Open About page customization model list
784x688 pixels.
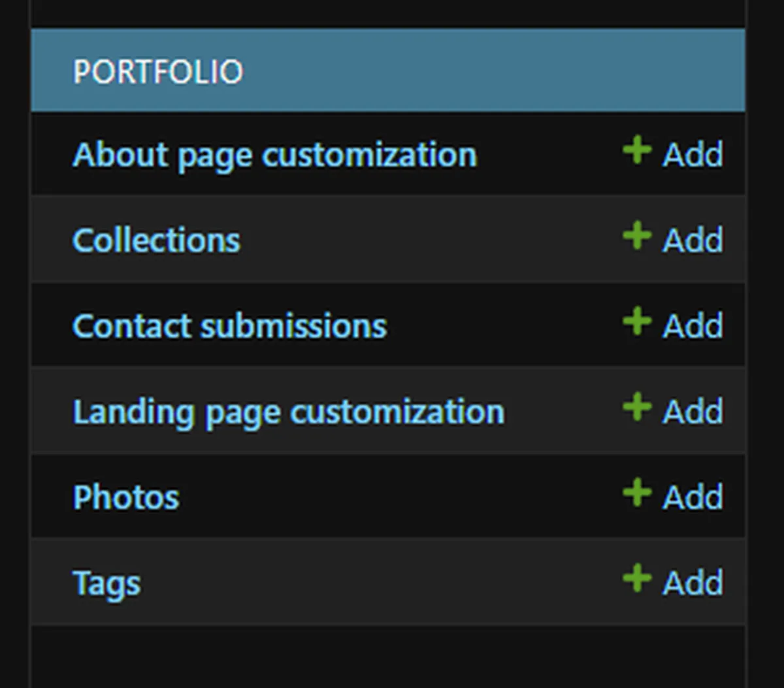point(274,155)
